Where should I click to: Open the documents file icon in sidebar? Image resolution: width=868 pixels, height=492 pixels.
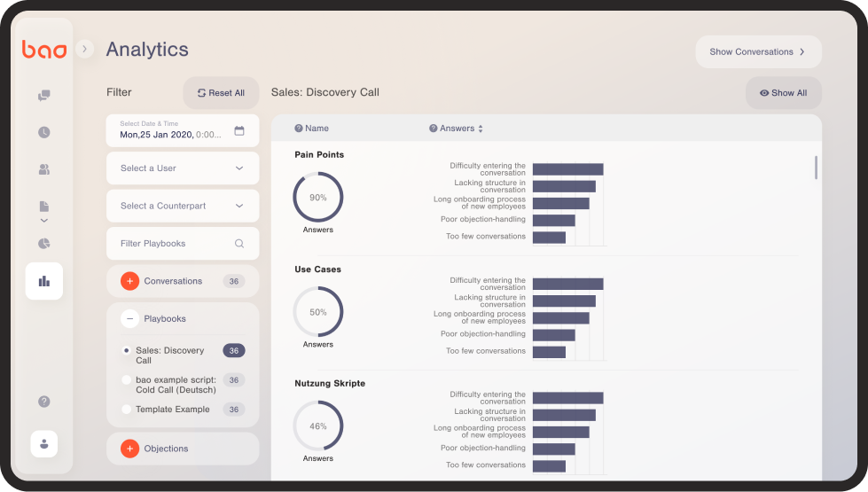point(43,207)
